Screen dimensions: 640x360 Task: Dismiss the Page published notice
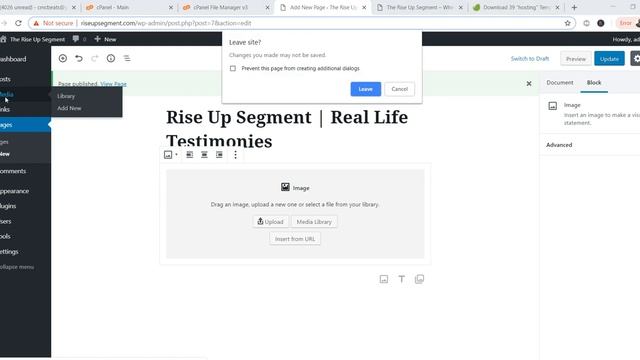[x=529, y=84]
